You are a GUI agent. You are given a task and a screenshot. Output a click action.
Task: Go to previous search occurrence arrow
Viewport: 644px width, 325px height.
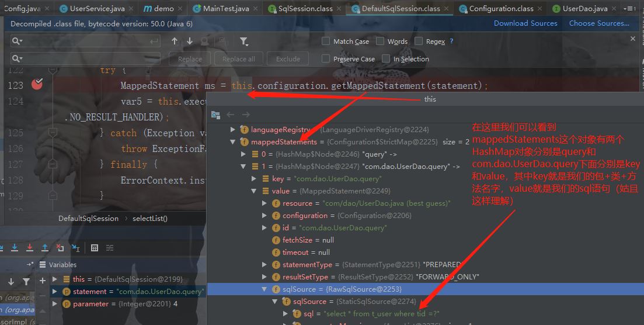tap(175, 41)
